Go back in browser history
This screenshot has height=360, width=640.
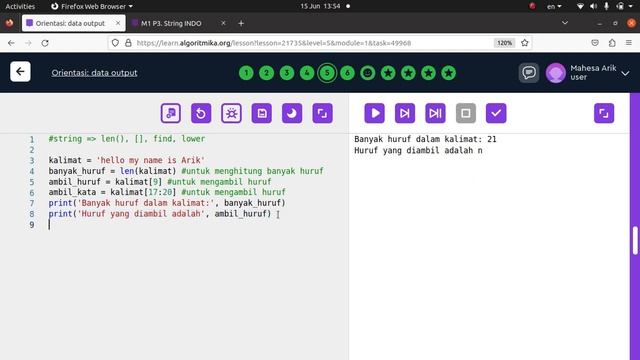point(11,43)
